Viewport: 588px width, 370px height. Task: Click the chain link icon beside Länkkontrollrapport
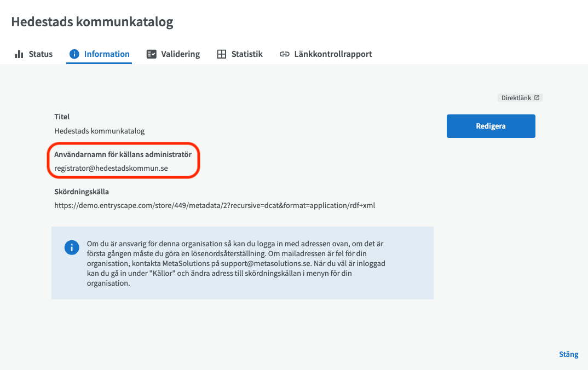284,54
